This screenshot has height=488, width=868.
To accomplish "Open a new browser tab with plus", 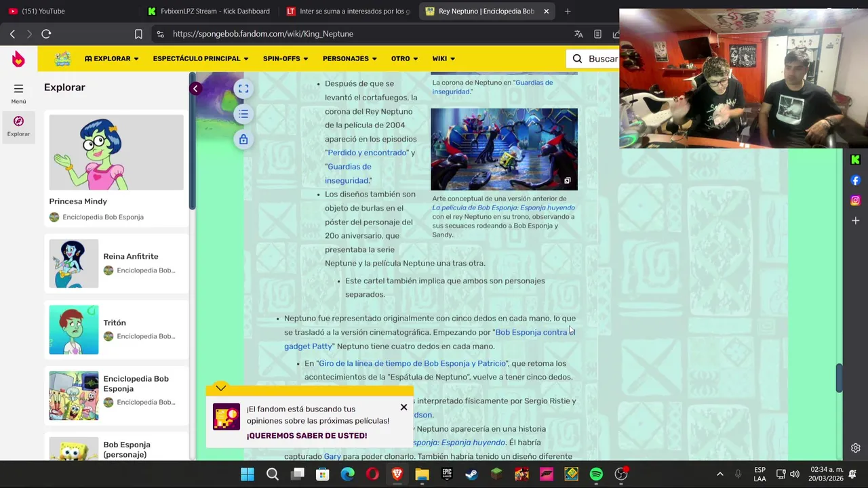I will coord(568,11).
